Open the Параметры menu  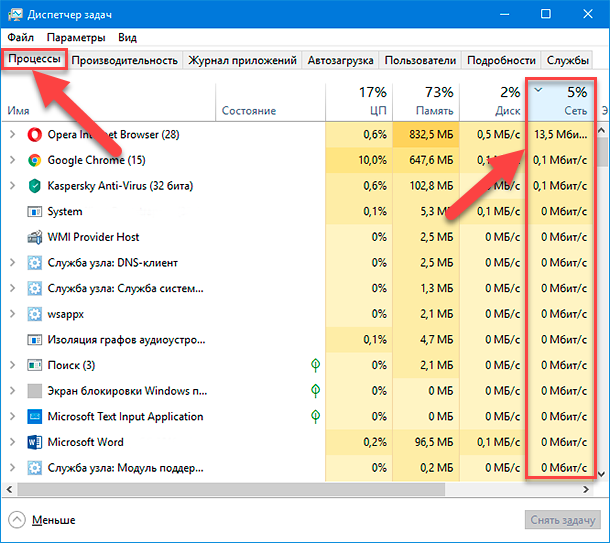click(x=75, y=37)
